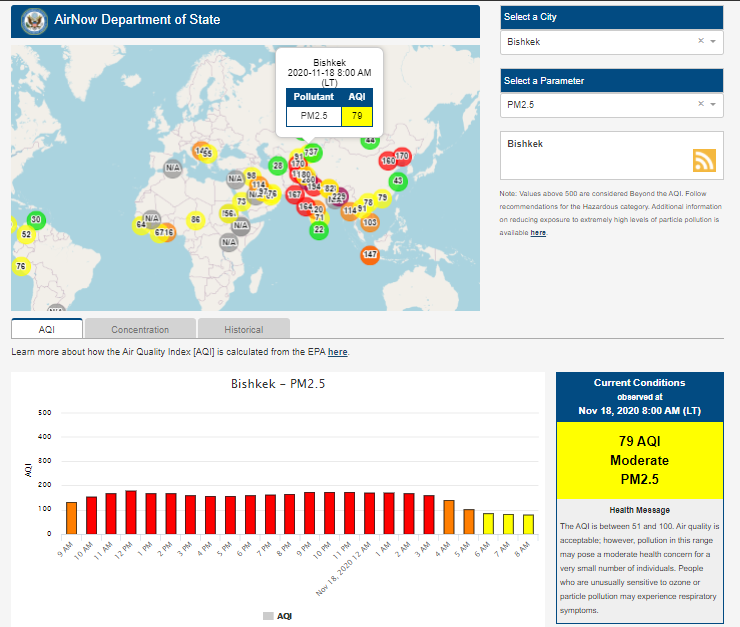Image resolution: width=740 pixels, height=627 pixels.
Task: Click the 12 PM bar in chart
Action: [131, 512]
